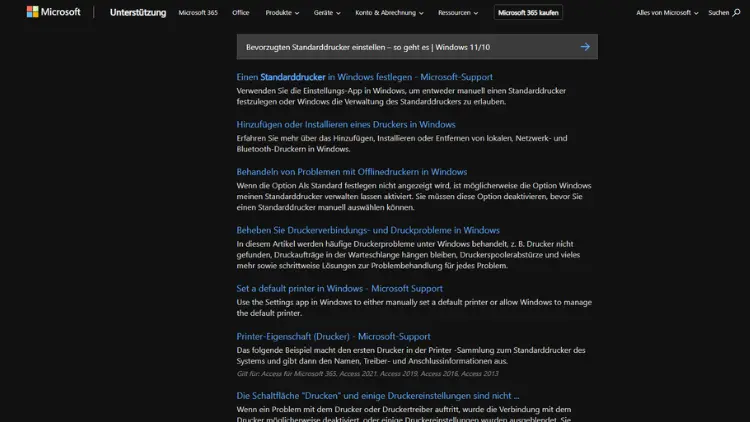The width and height of the screenshot is (750, 422).
Task: Open 'Hinzufügen oder Installieren eines Druckers' result
Action: pos(346,124)
